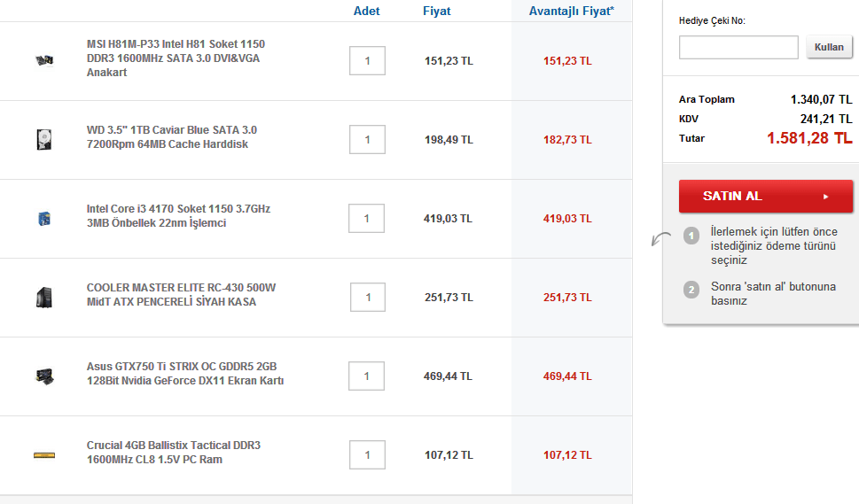Click the WD Caviar Blue harddisk image

43,139
